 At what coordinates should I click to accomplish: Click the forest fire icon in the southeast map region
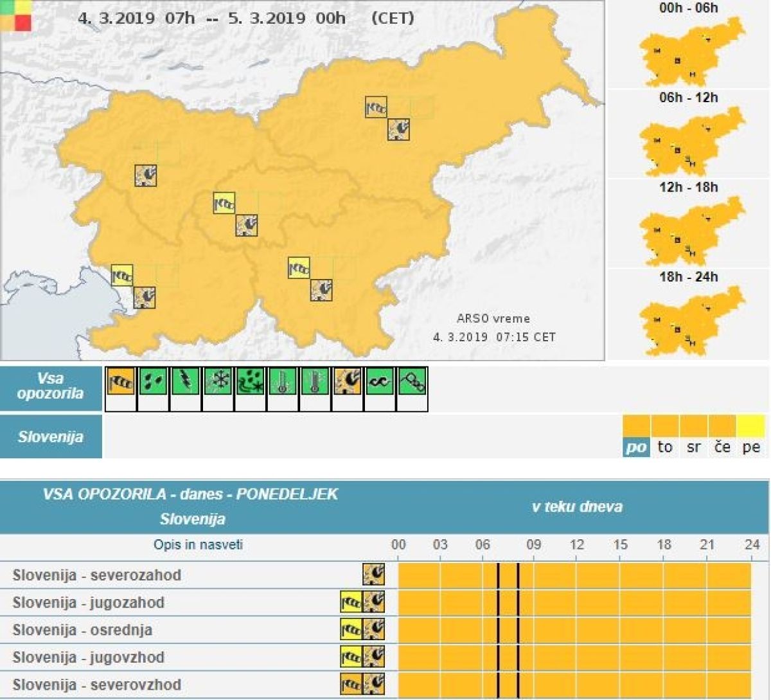321,290
